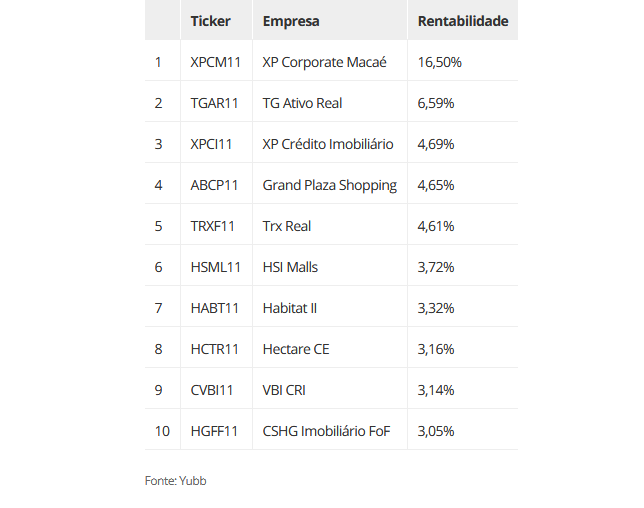Select the TRXF11 ticker cell
This screenshot has height=508, width=644.
click(216, 225)
